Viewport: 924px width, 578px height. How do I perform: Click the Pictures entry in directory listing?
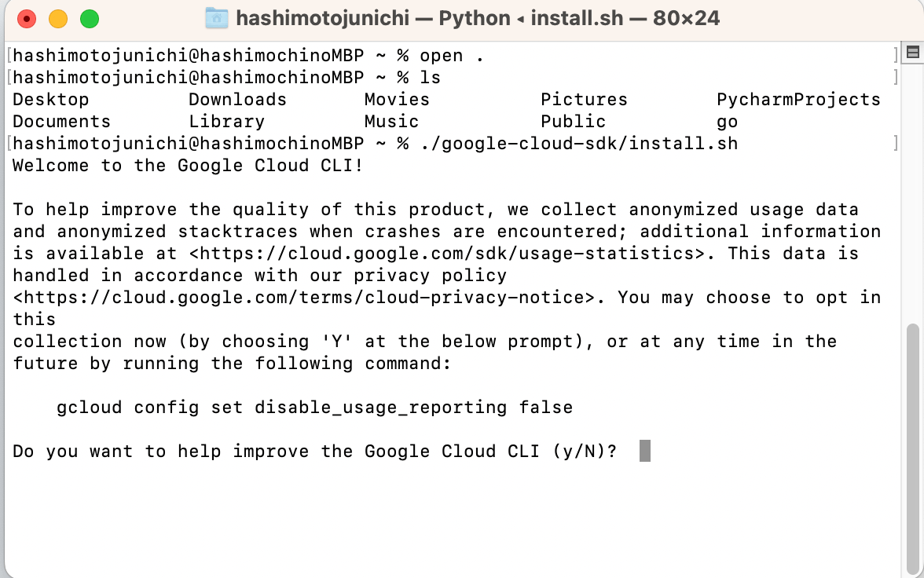584,100
